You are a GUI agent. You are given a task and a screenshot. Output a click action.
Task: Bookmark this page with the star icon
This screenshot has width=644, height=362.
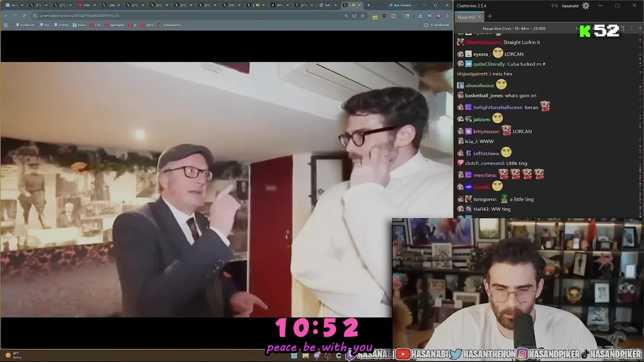[x=362, y=16]
